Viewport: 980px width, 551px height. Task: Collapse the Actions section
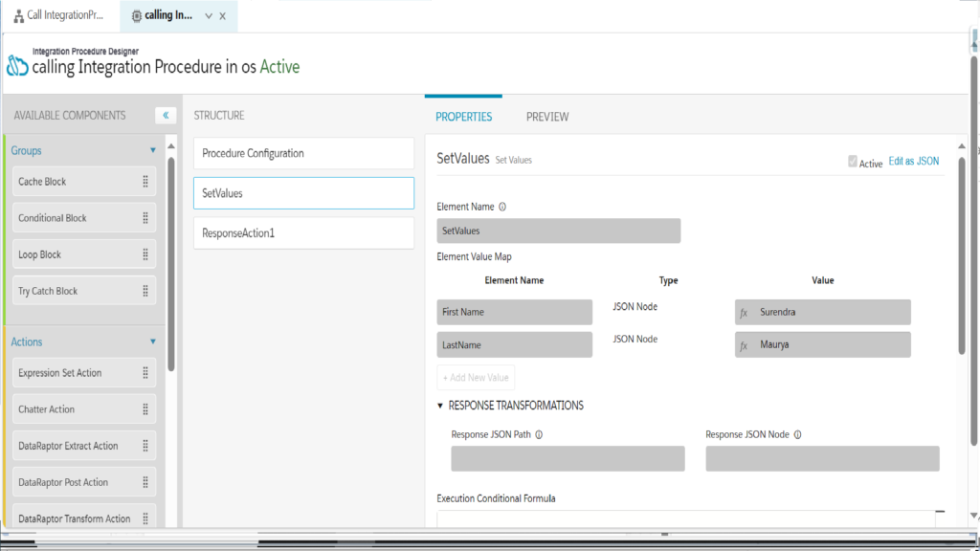coord(152,342)
